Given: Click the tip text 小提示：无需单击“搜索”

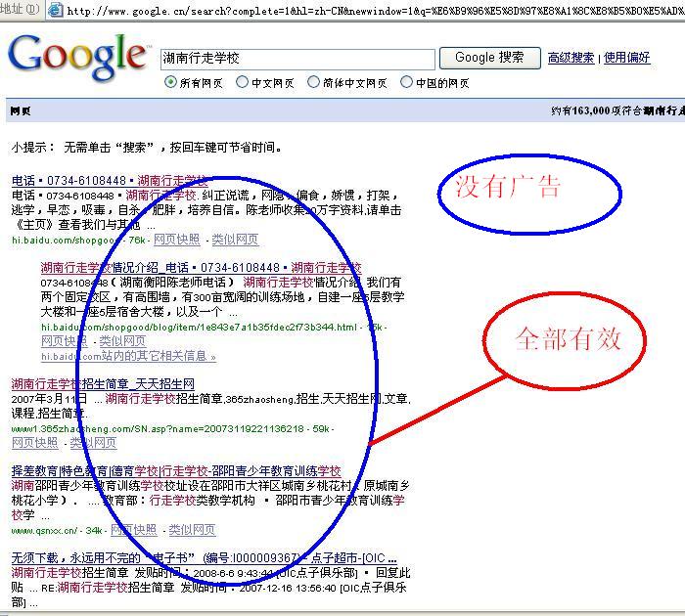Looking at the screenshot, I should click(x=147, y=148).
